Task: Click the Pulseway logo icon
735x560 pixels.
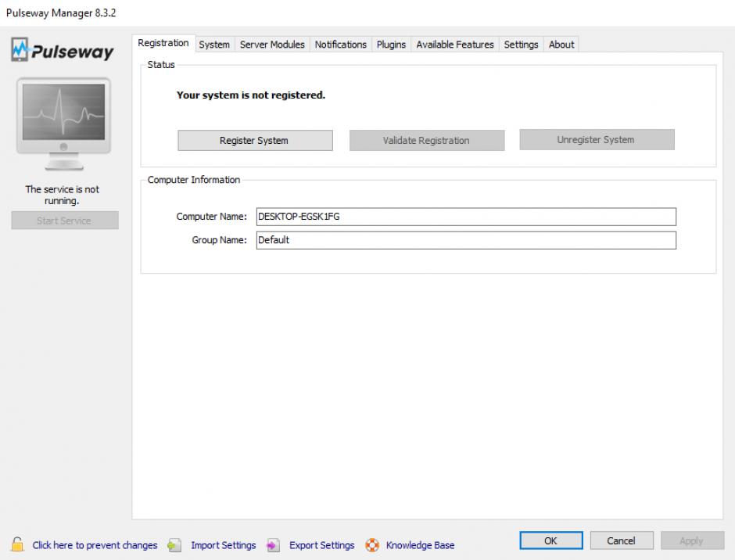Action: 20,50
